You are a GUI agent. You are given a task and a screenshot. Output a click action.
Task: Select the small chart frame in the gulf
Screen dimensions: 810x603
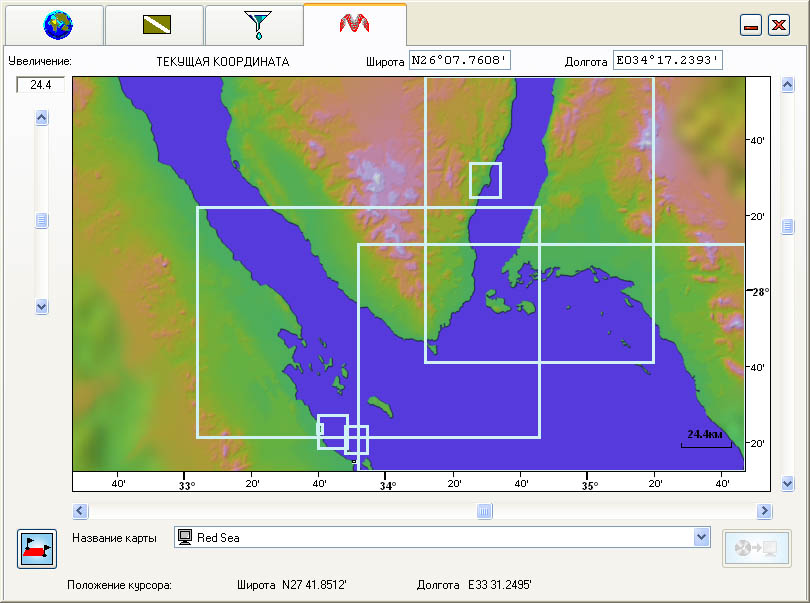tap(485, 180)
